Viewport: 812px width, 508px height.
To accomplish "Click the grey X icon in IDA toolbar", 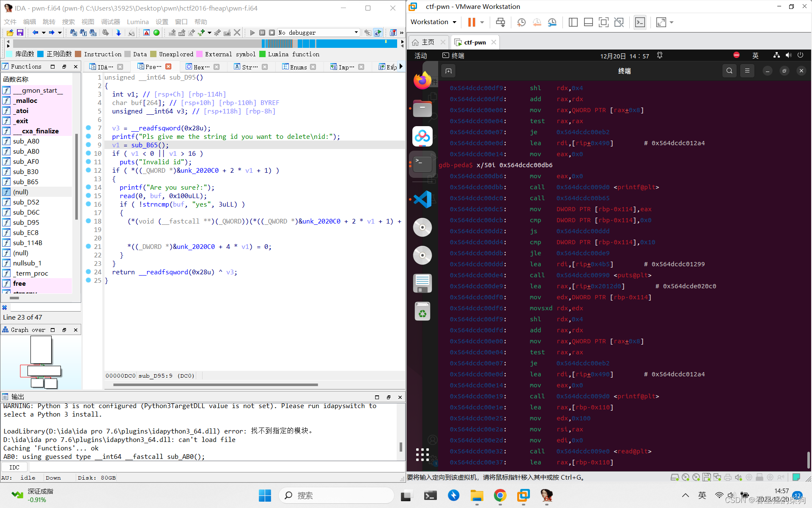I will (x=237, y=33).
